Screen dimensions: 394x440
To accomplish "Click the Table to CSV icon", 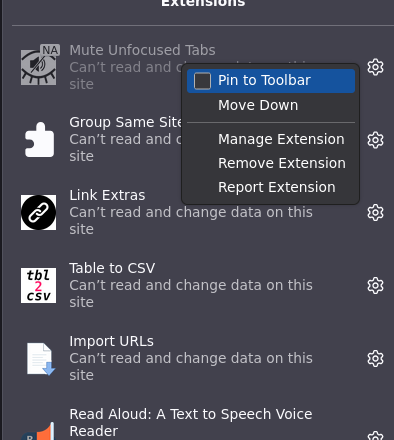I will (39, 286).
